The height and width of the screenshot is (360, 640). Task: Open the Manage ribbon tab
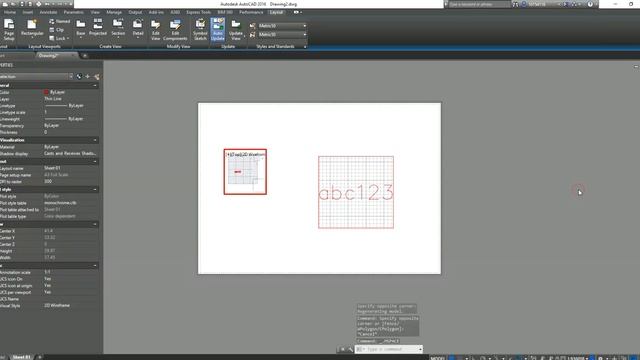pos(114,12)
